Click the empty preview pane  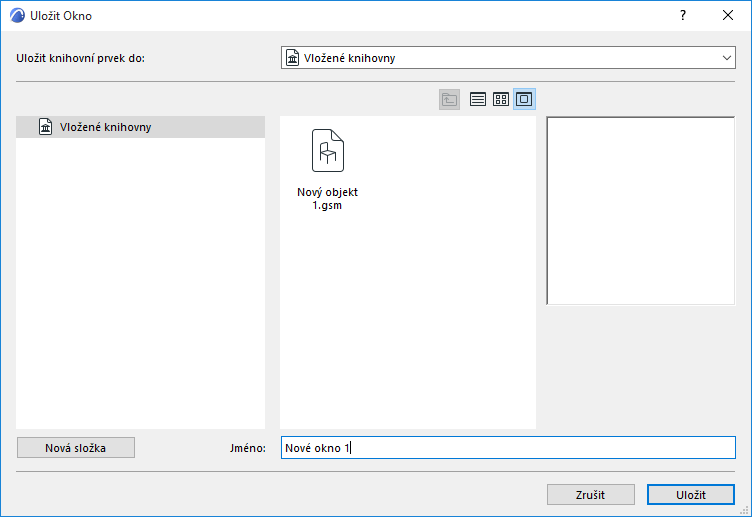click(x=640, y=211)
